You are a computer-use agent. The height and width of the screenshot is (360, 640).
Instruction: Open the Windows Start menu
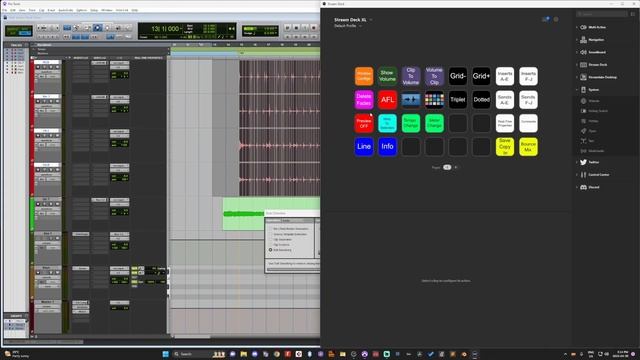165,354
